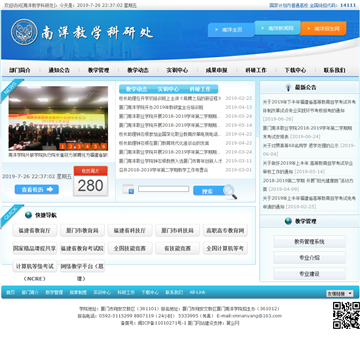Click 规章制度 in the footer navigation bar
The height and width of the screenshot is (360, 360).
click(x=78, y=292)
